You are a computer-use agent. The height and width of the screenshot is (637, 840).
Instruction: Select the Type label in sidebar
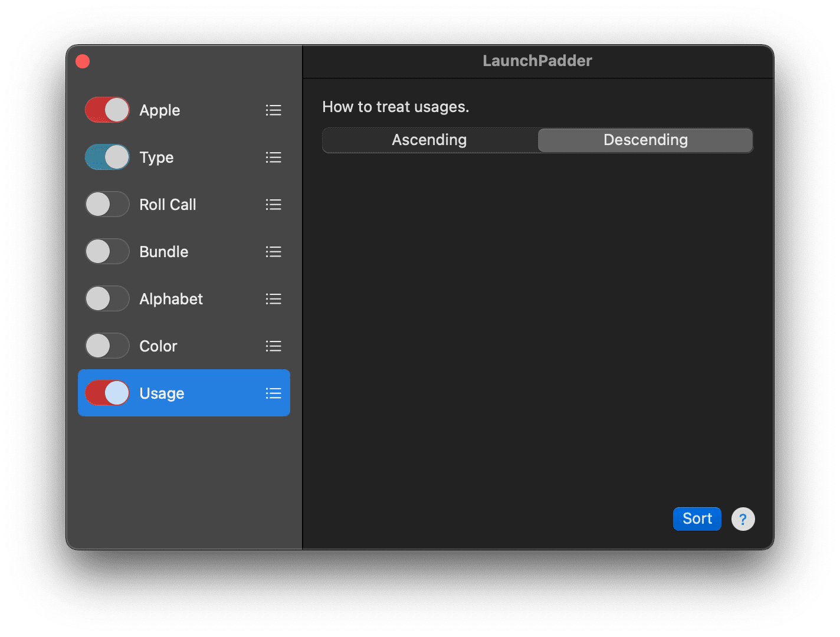[x=156, y=157]
